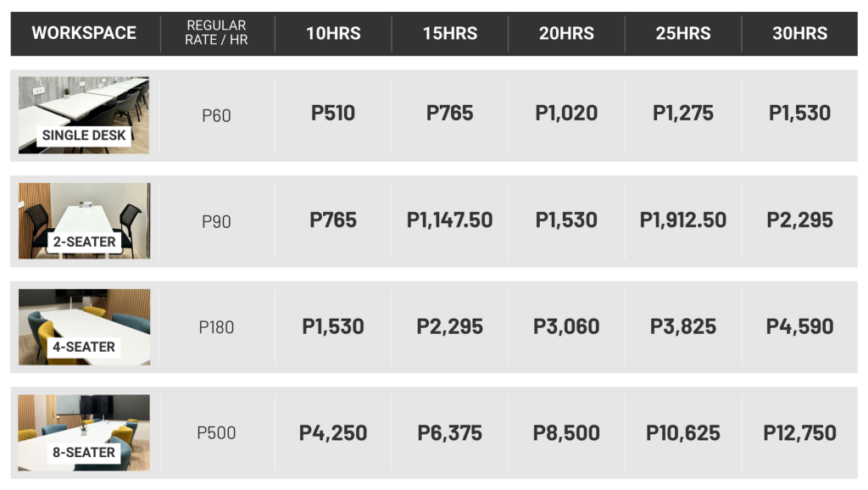Screen dimensions: 868x490
Task: Click the Single Desk workspace thumbnail
Action: (84, 115)
